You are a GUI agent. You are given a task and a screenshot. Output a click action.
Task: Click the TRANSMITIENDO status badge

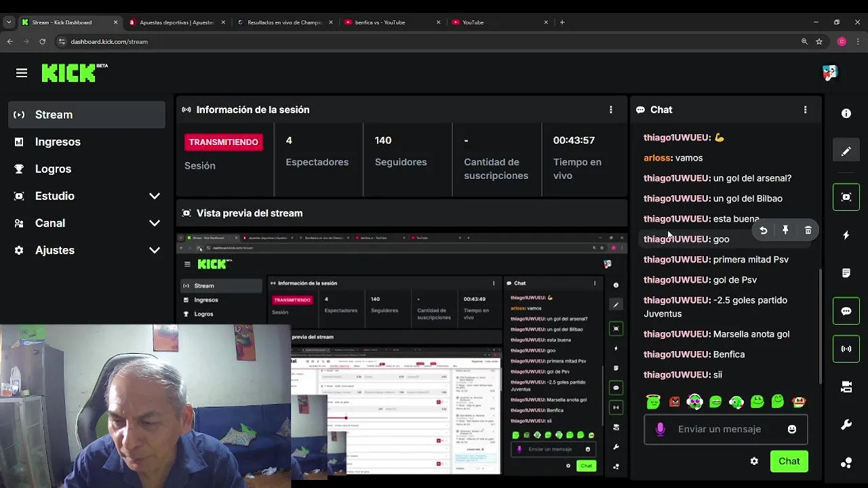[223, 142]
